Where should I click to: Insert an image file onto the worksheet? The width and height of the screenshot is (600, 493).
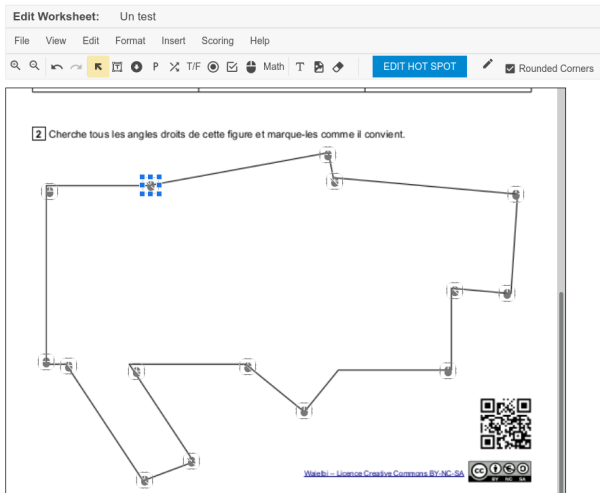point(319,67)
